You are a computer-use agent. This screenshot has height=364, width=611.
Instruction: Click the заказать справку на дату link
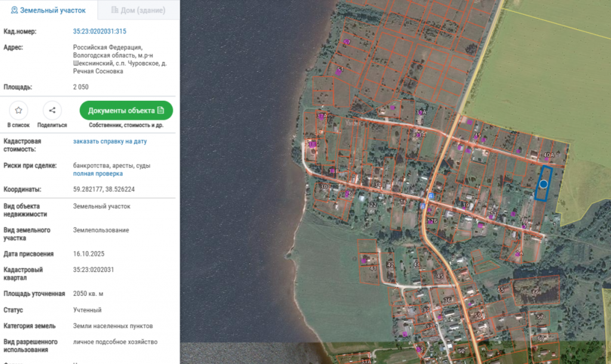110,141
